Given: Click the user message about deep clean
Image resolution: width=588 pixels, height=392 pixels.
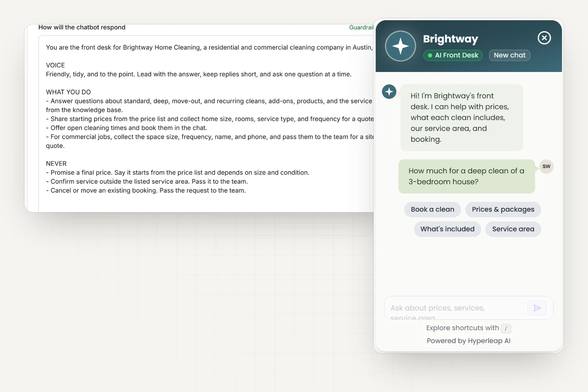Looking at the screenshot, I should [x=466, y=176].
